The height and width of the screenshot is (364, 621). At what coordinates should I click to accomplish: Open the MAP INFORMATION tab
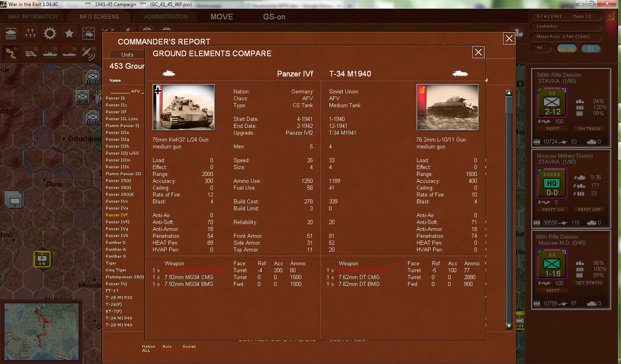coord(33,17)
